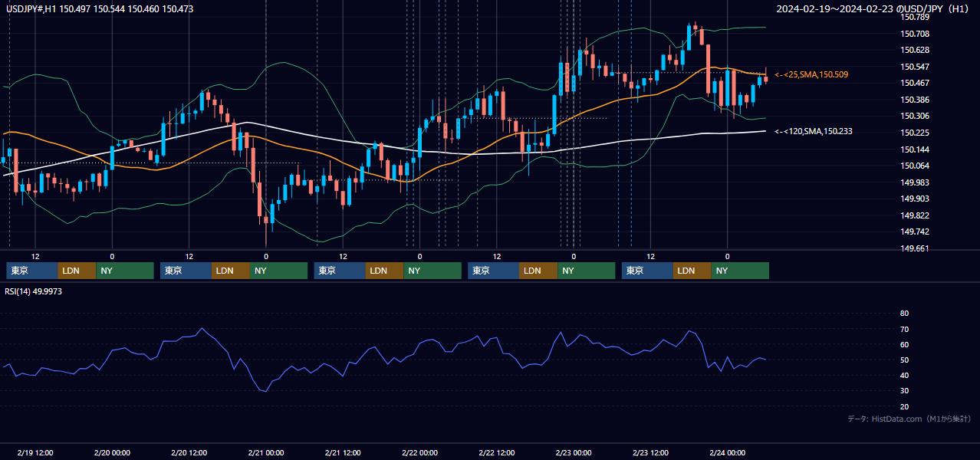This screenshot has width=980, height=460.
Task: Click price axis value 150.306
Action: pyautogui.click(x=915, y=116)
